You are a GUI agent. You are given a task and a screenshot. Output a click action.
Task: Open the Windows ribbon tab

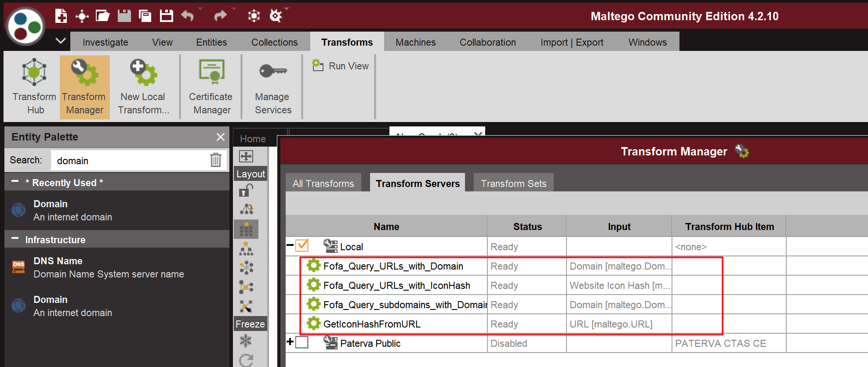point(647,42)
